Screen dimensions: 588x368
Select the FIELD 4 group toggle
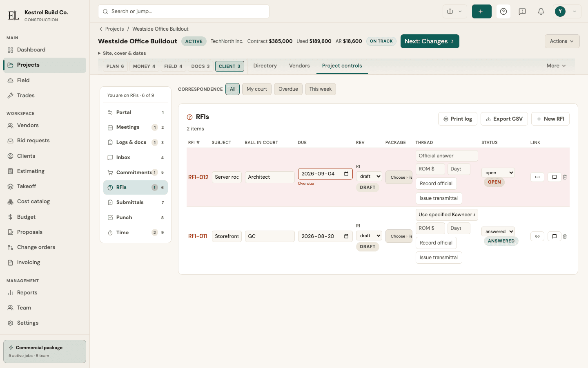(173, 66)
